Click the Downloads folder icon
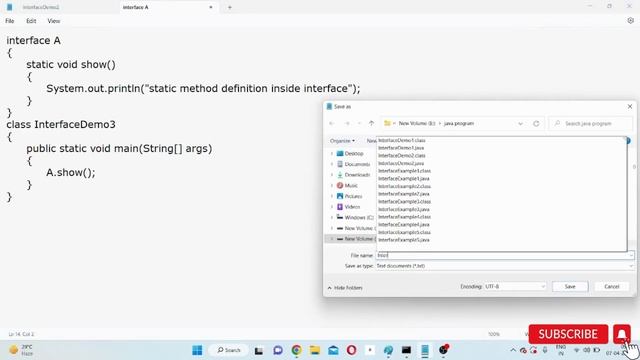 tap(340, 175)
